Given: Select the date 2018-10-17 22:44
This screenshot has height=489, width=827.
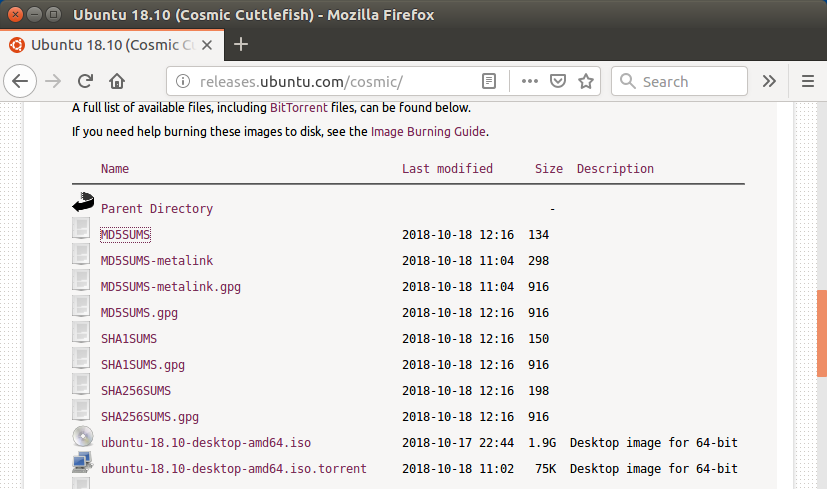Looking at the screenshot, I should (458, 443).
